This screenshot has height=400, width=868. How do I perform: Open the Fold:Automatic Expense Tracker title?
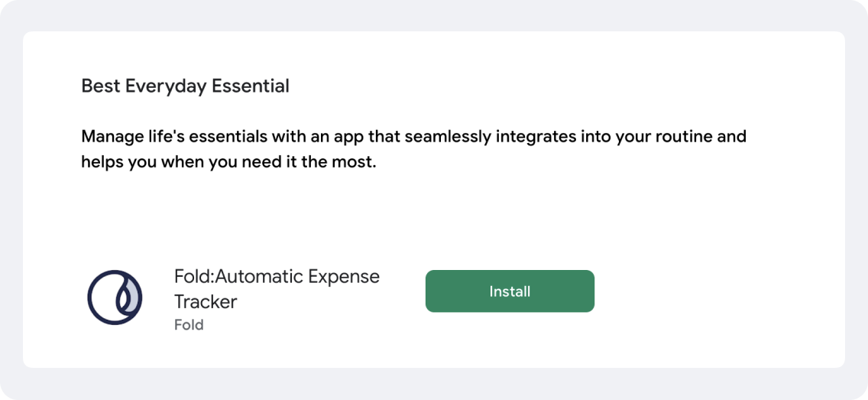coord(277,288)
